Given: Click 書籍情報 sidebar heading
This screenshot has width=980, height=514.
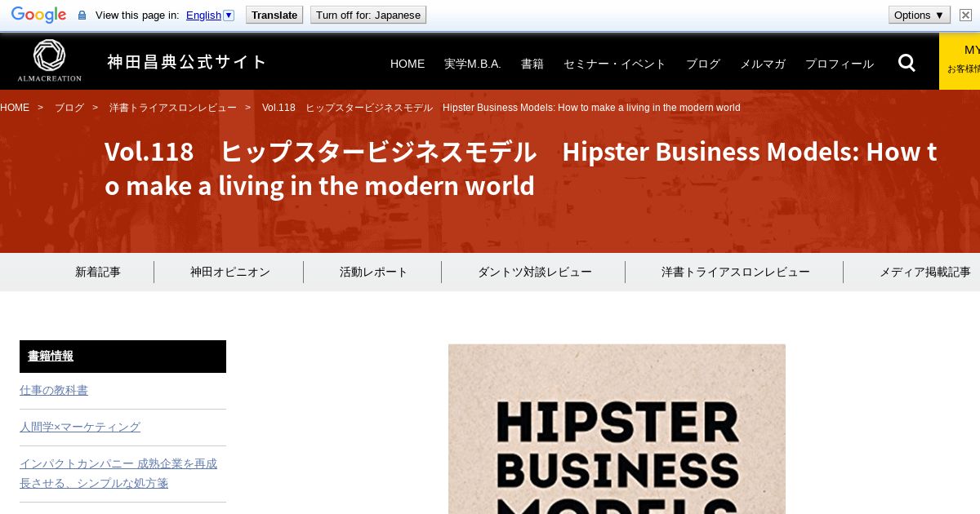Looking at the screenshot, I should [x=122, y=357].
